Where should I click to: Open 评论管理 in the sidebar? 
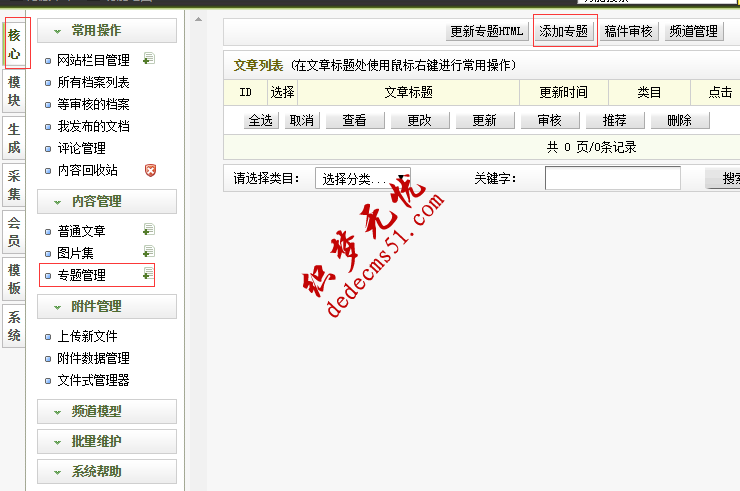pyautogui.click(x=82, y=148)
